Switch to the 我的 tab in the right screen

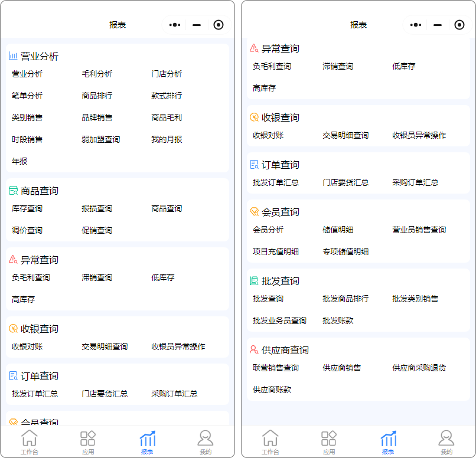[x=446, y=441]
